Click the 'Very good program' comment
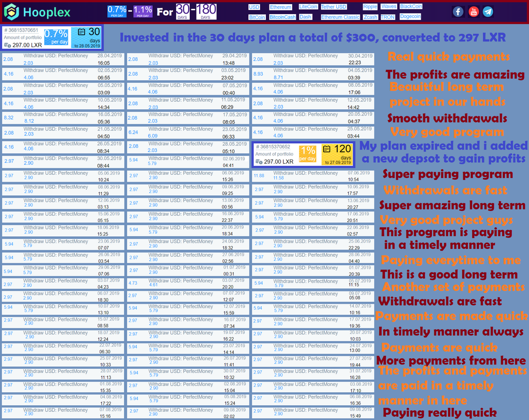This screenshot has width=529, height=420. pos(447,132)
